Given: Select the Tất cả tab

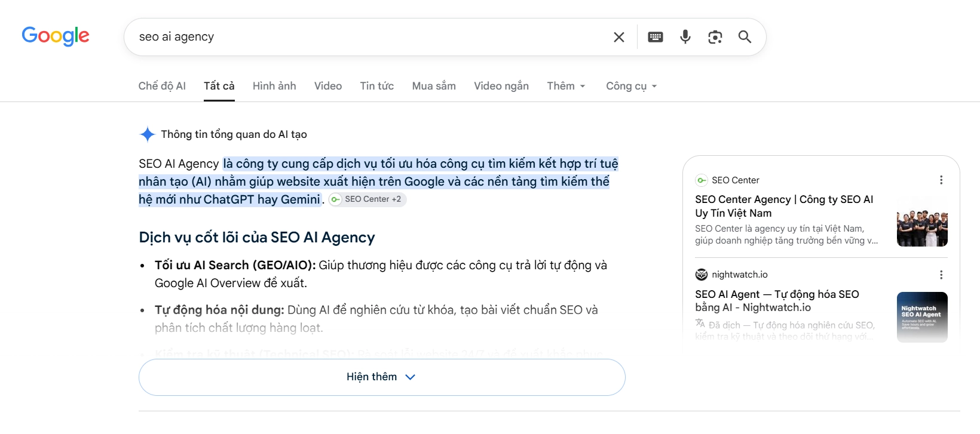Looking at the screenshot, I should [x=219, y=86].
